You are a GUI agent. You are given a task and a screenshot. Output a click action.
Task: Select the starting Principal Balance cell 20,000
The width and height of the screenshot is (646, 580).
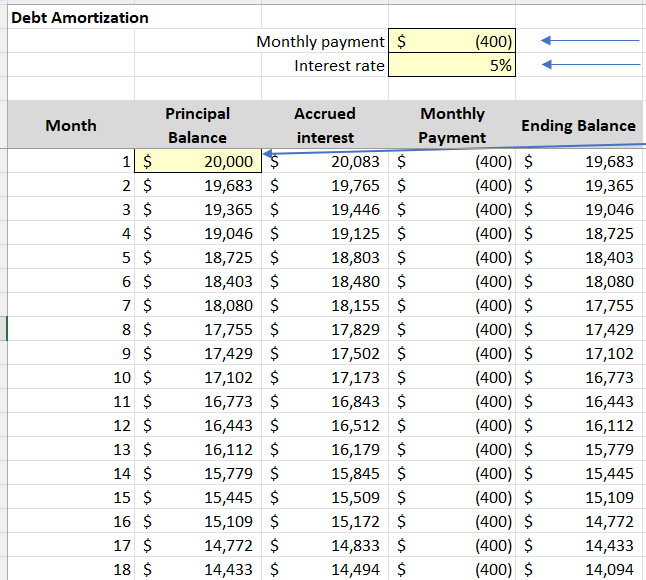point(198,161)
